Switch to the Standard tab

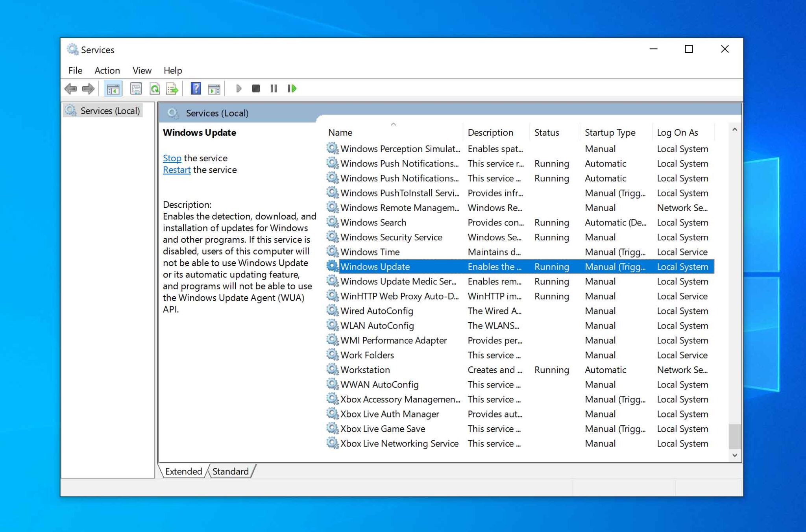coord(230,471)
